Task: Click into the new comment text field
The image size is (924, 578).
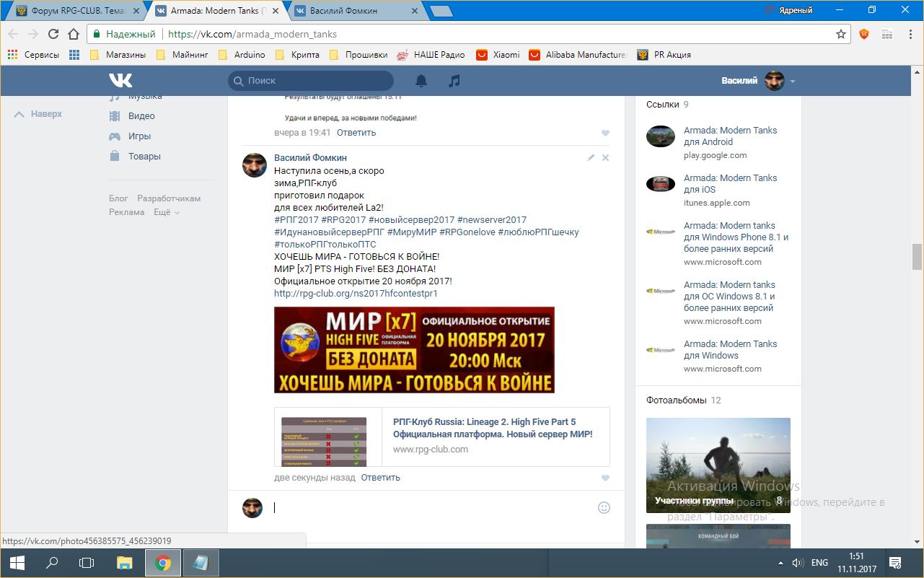Action: pyautogui.click(x=433, y=507)
